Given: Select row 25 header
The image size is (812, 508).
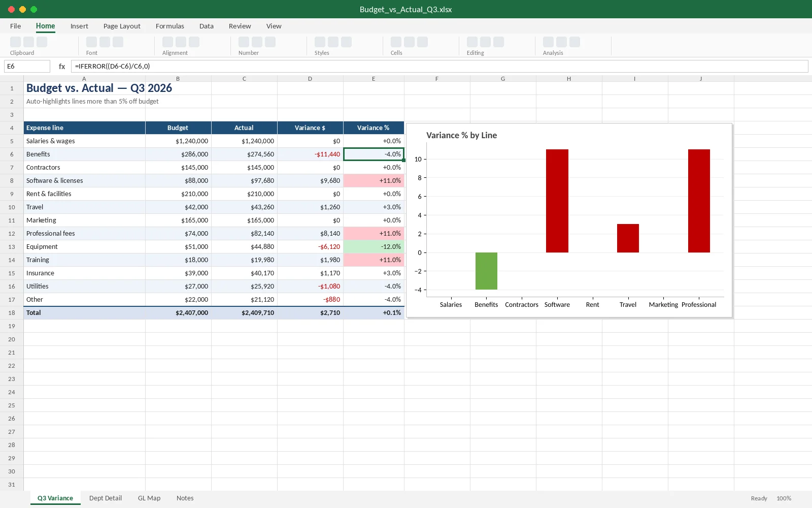Looking at the screenshot, I should (12, 405).
